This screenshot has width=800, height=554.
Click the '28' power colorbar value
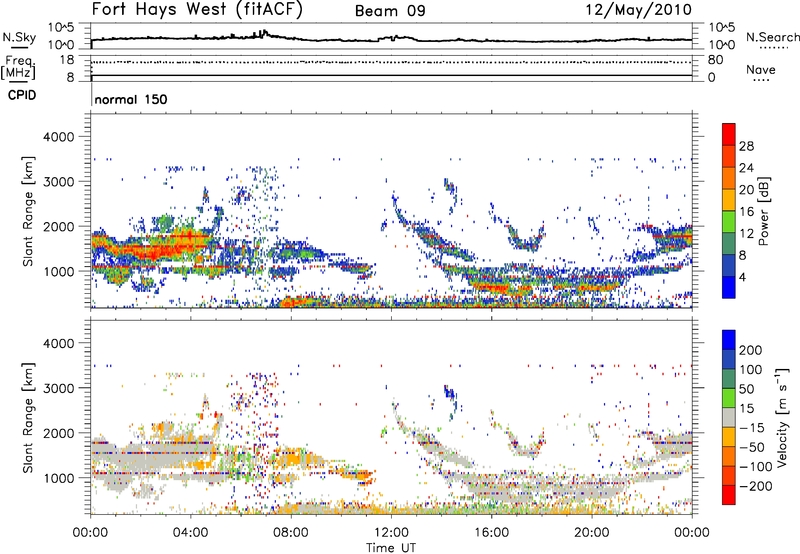[x=746, y=146]
